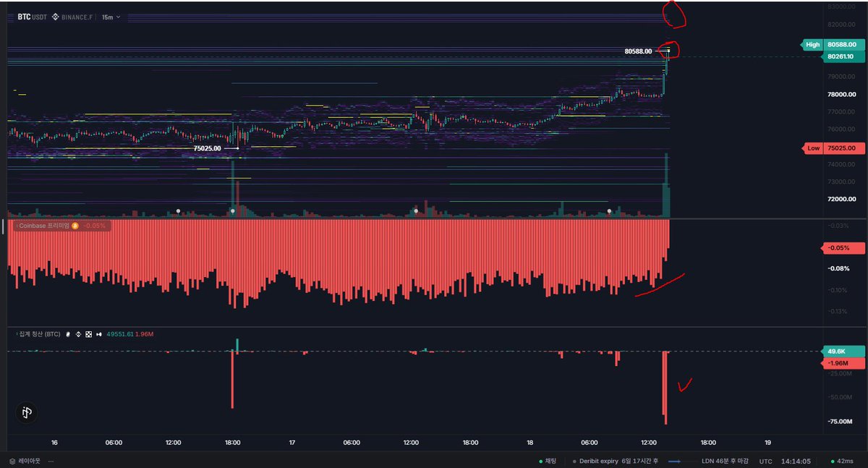Viewport: 868px width, 468px height.
Task: Click the red Low price label tag
Action: (812, 148)
